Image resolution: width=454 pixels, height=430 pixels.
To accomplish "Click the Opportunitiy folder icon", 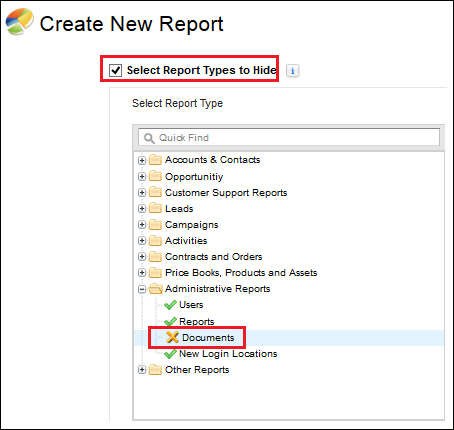I will point(155,176).
